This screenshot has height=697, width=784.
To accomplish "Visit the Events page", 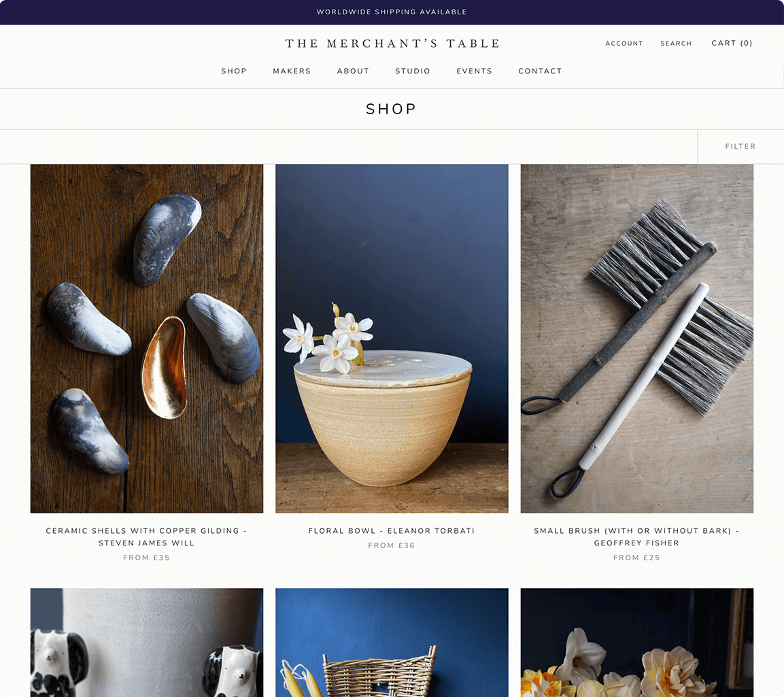I will coord(474,71).
